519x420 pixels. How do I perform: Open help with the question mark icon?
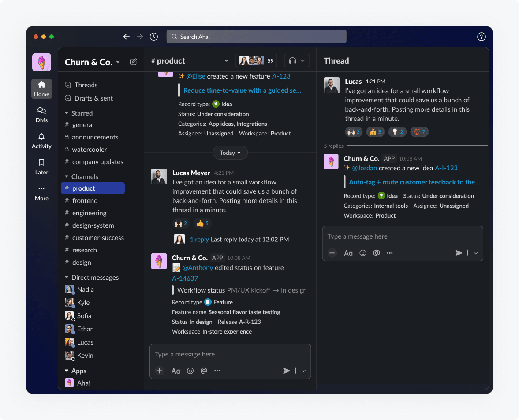pyautogui.click(x=481, y=37)
